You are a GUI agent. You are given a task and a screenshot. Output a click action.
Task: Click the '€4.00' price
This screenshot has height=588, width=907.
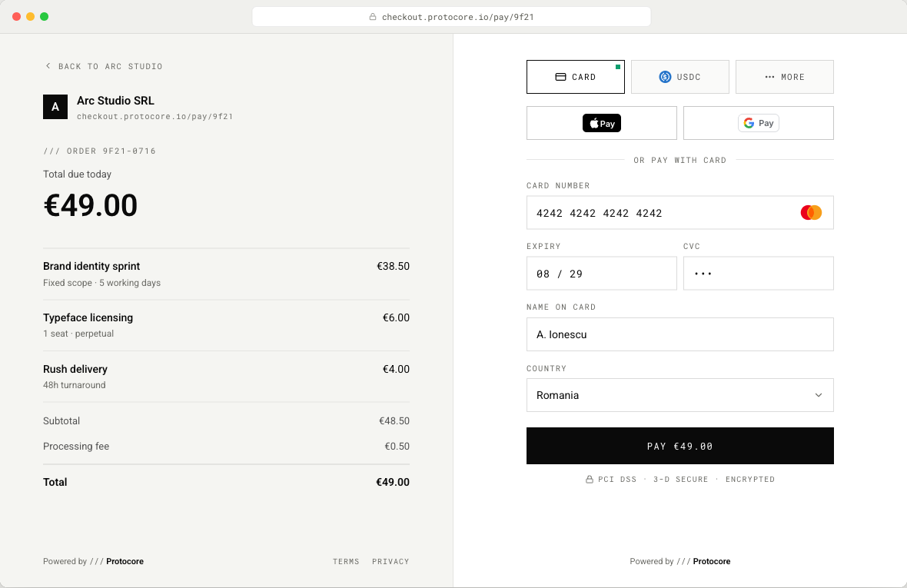pyautogui.click(x=396, y=370)
